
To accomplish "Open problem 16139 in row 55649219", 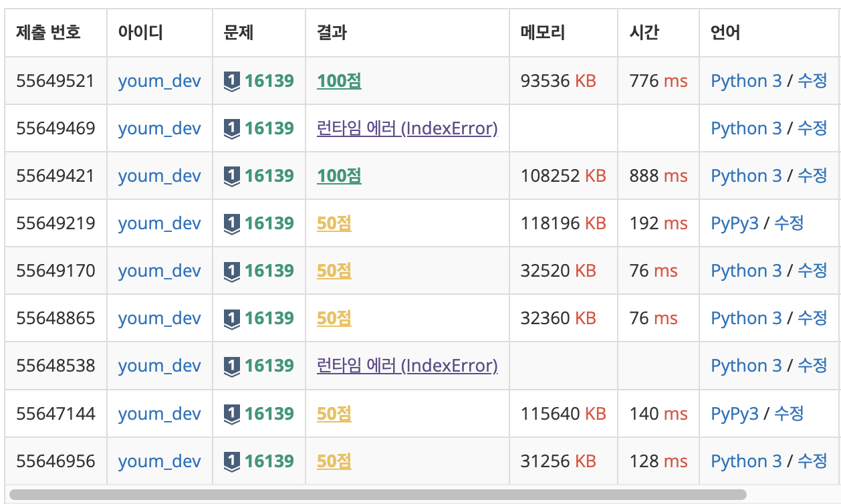I will (x=269, y=223).
